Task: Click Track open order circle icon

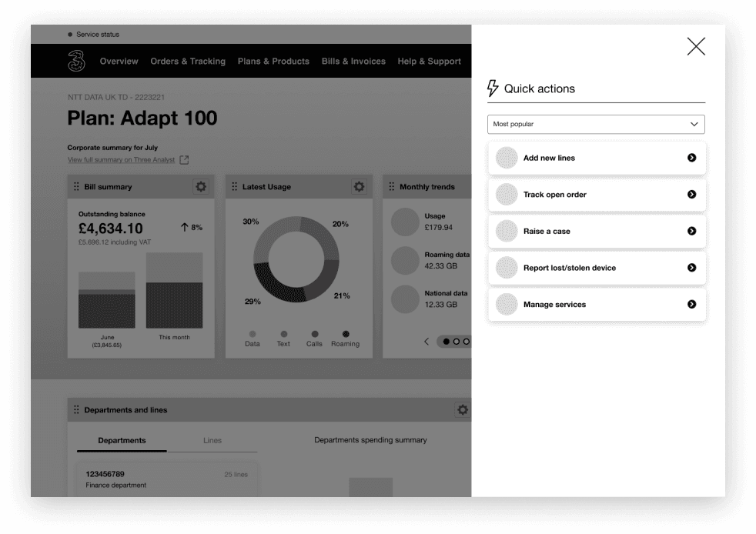Action: coord(507,194)
